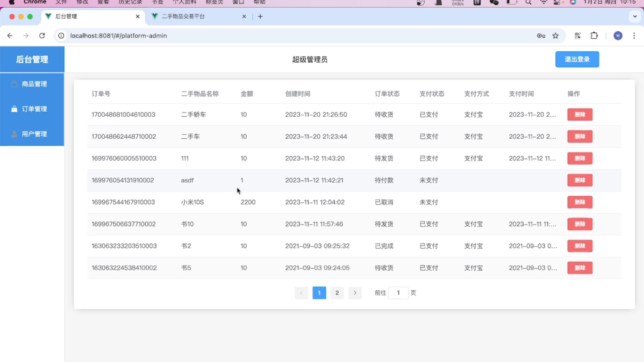Click delete button for 书2 order
Viewport: 644px width, 362px height.
click(580, 246)
